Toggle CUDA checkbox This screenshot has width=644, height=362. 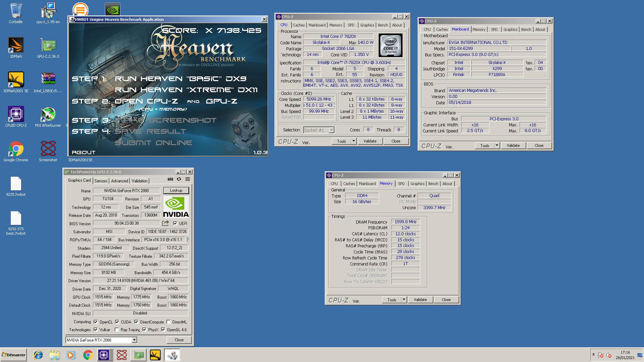tap(117, 322)
